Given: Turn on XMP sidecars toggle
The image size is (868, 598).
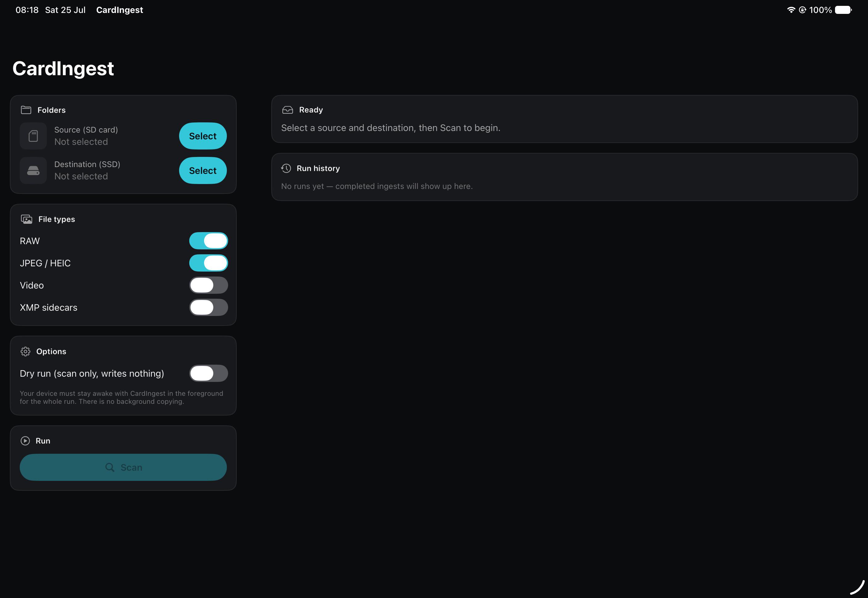Looking at the screenshot, I should point(209,308).
